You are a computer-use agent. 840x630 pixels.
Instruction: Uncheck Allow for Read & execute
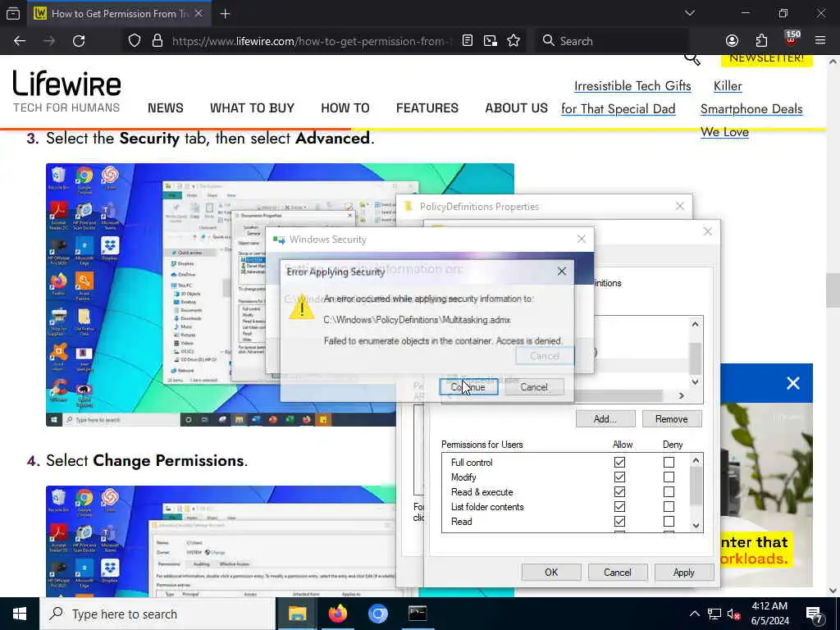[x=620, y=492]
